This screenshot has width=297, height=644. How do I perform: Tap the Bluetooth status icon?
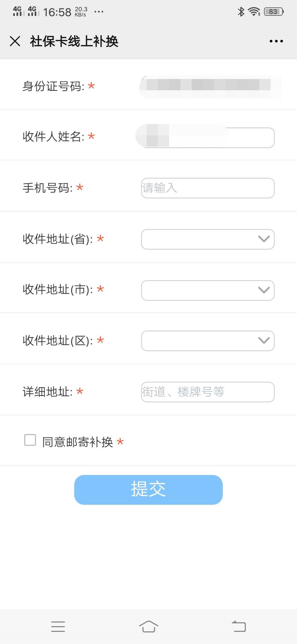pyautogui.click(x=241, y=12)
